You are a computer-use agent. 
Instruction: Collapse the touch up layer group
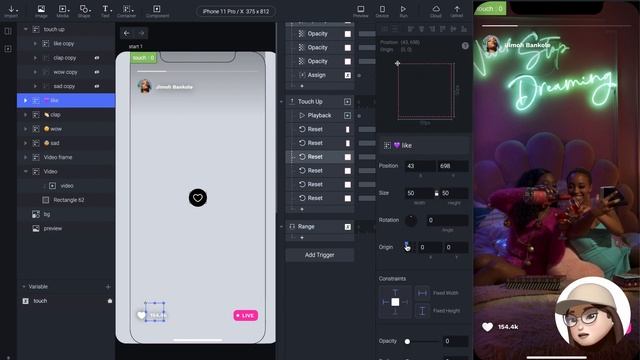click(x=25, y=29)
